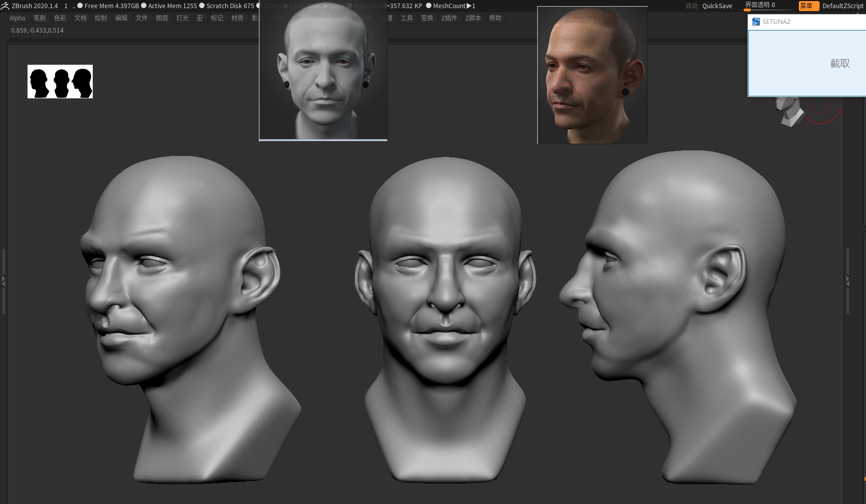Click the Free Mem 4.397GB status text
This screenshot has height=504, width=866.
click(x=112, y=6)
